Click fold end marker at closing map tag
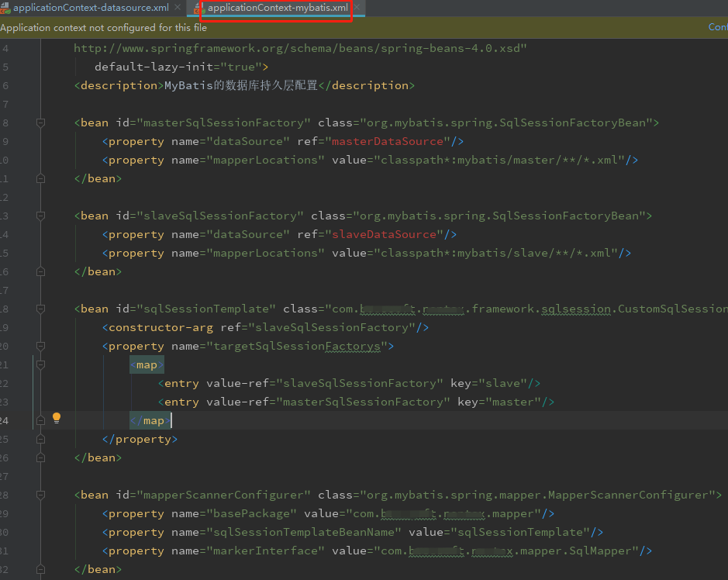 [x=40, y=421]
